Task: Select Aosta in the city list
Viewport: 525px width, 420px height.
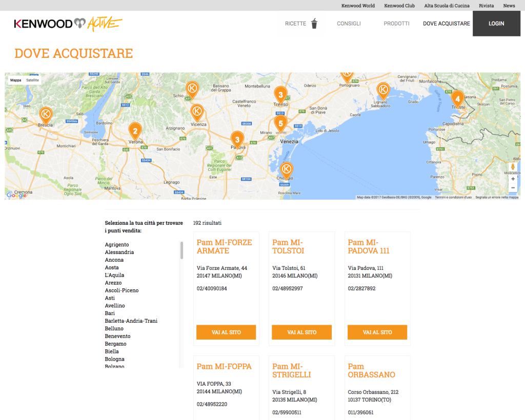Action: click(x=112, y=267)
